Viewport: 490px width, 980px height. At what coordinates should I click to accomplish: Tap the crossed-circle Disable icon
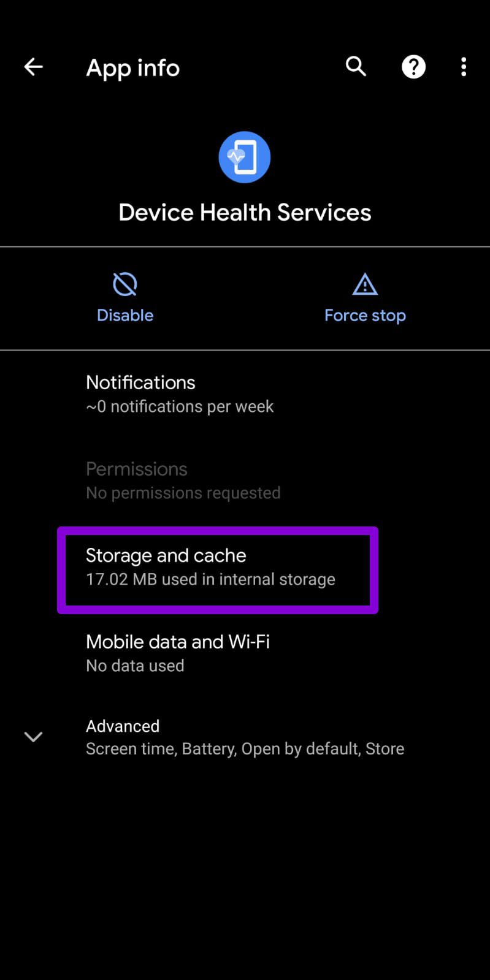tap(125, 284)
